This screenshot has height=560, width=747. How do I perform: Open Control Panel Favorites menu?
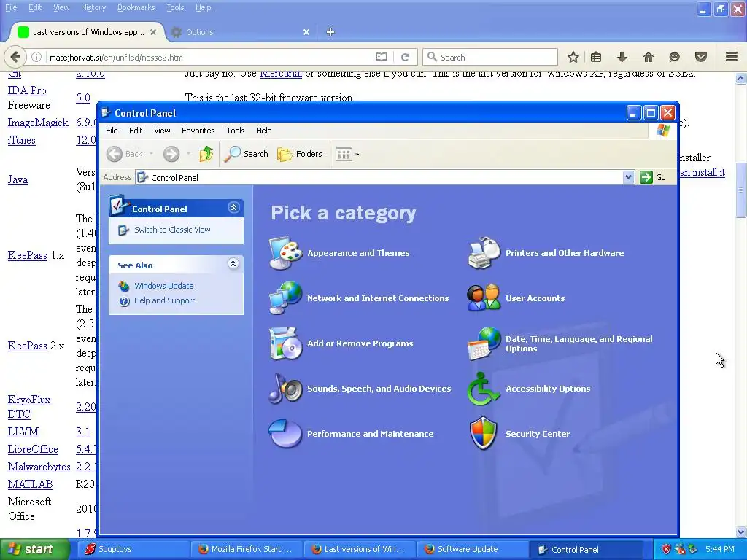pos(198,131)
